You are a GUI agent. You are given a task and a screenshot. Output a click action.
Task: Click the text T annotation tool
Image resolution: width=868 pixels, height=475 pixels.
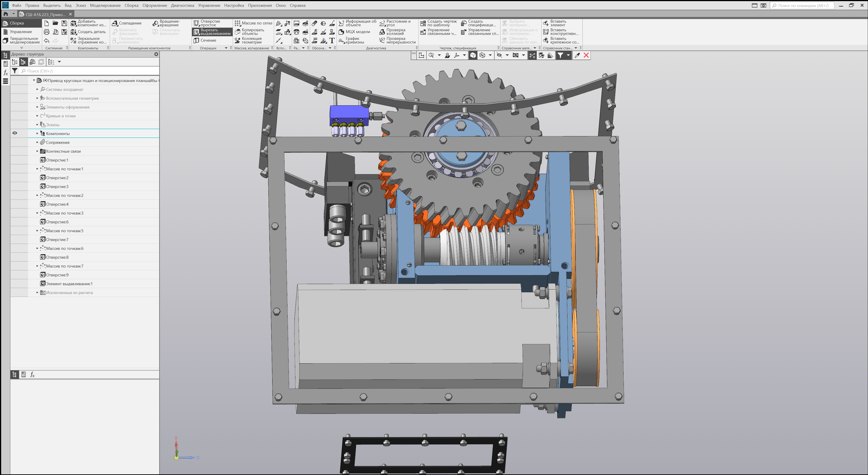pos(332,41)
